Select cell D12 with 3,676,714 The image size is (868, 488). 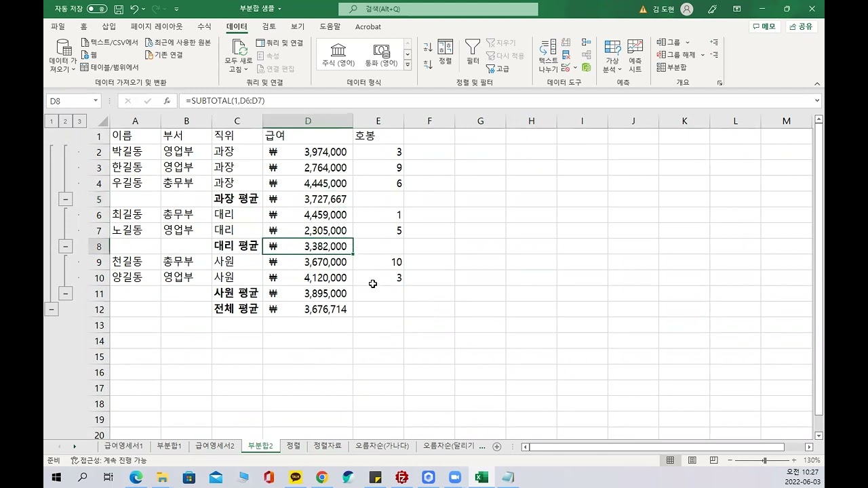308,309
